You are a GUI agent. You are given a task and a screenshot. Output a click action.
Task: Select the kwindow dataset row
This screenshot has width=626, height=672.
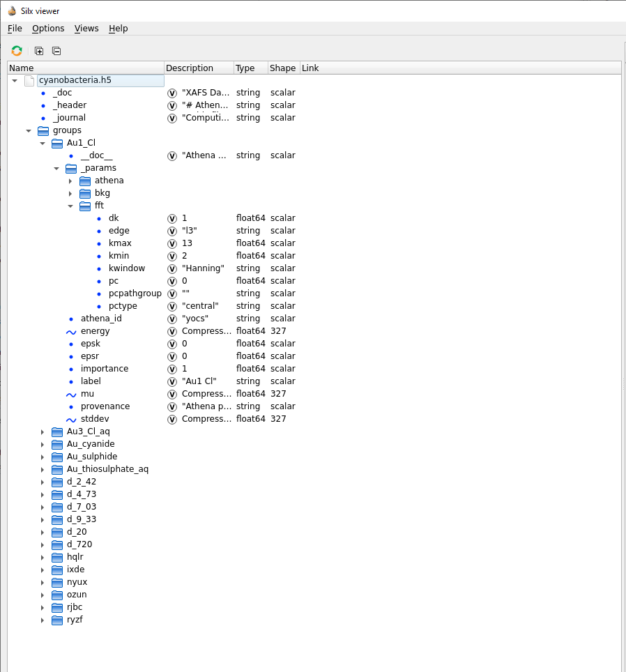click(125, 268)
